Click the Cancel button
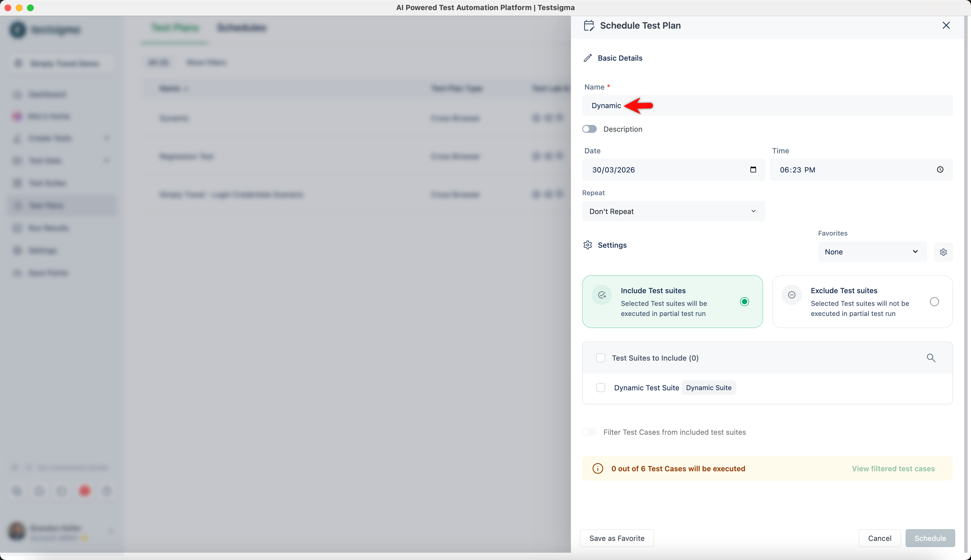The height and width of the screenshot is (560, 971). 879,538
